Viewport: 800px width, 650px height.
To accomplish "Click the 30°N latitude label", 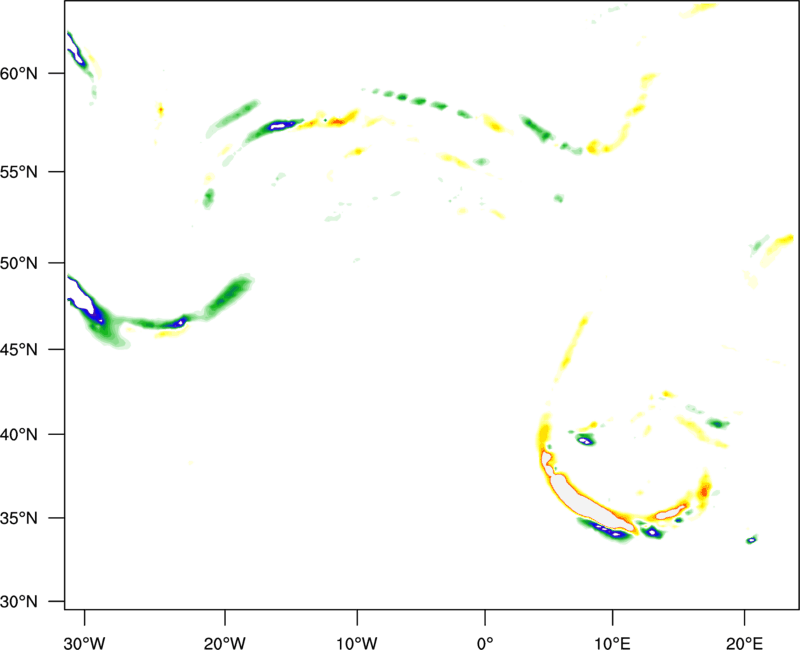I will [x=19, y=602].
